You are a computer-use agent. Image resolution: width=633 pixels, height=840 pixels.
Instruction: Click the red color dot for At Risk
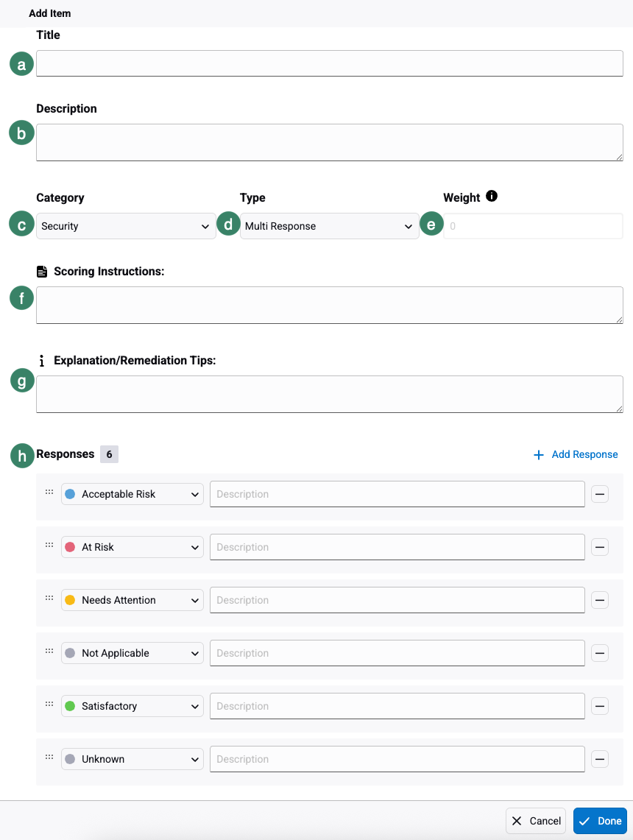point(71,547)
